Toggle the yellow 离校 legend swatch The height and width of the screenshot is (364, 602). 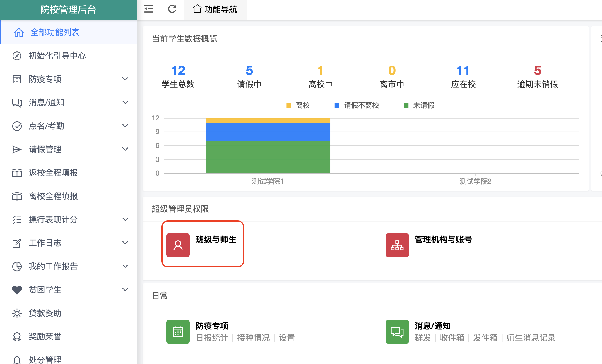coord(289,105)
